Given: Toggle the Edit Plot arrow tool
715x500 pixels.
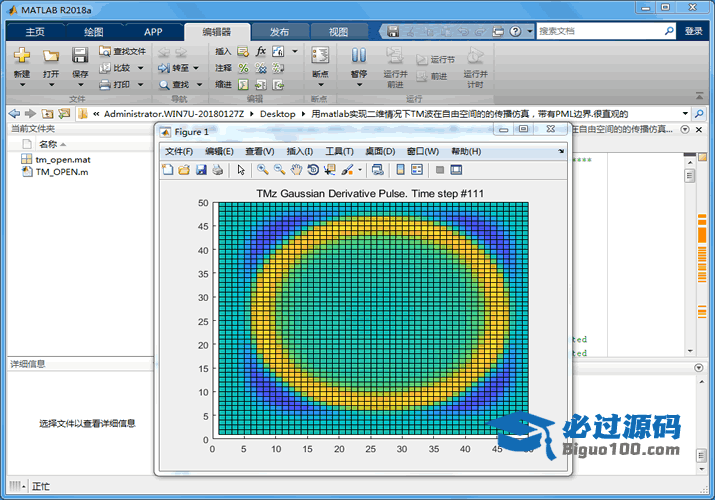Looking at the screenshot, I should 241,170.
